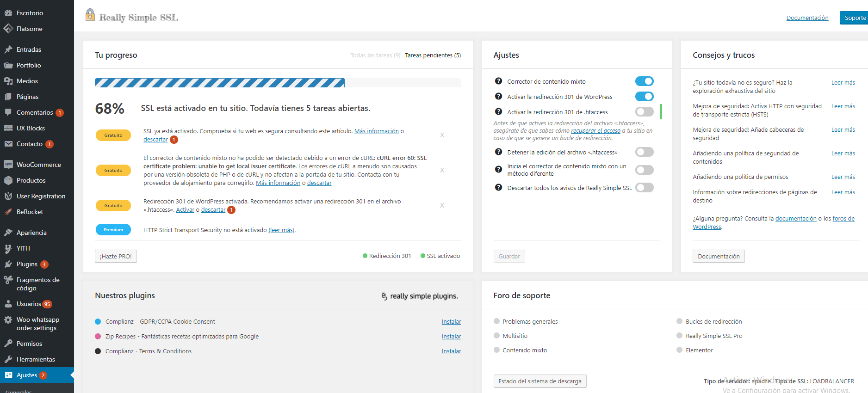The height and width of the screenshot is (393, 868).
Task: Open Comentarios speech bubble icon
Action: pyautogui.click(x=8, y=112)
